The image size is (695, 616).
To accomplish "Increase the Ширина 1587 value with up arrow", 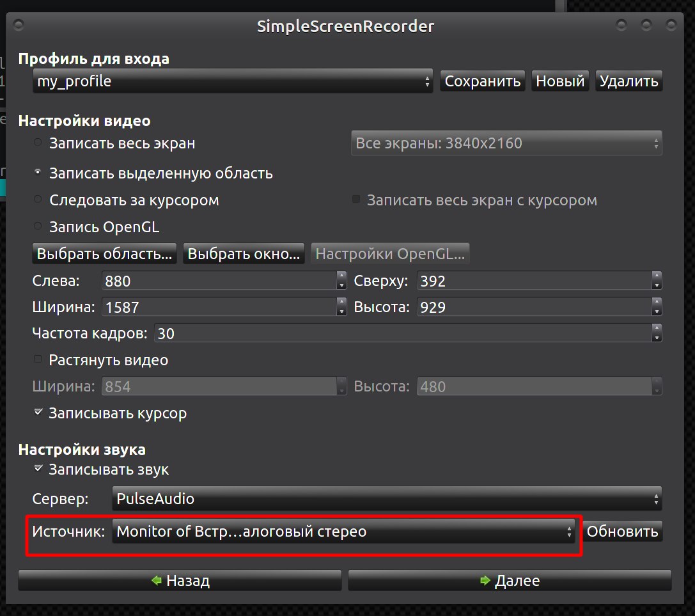I will click(x=341, y=302).
